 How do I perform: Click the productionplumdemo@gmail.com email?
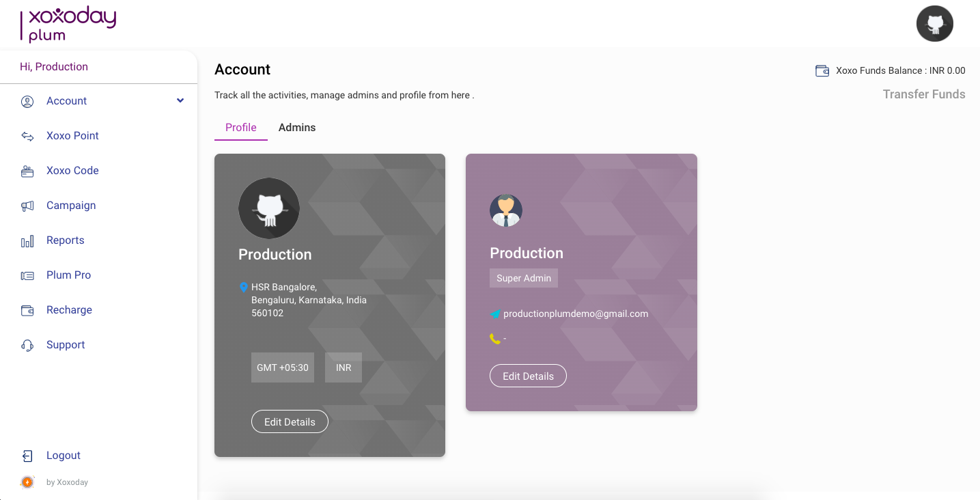point(576,314)
